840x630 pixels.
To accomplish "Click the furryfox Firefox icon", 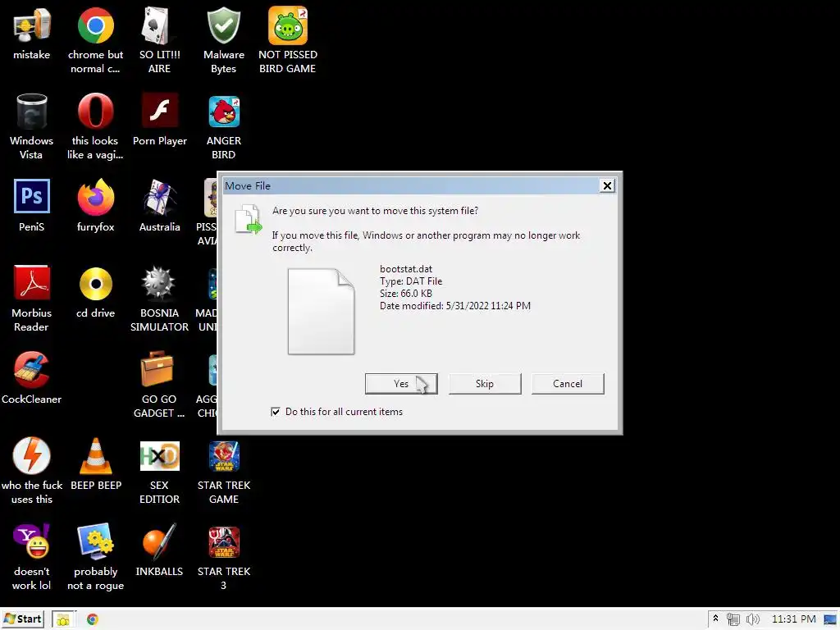I will (x=95, y=197).
